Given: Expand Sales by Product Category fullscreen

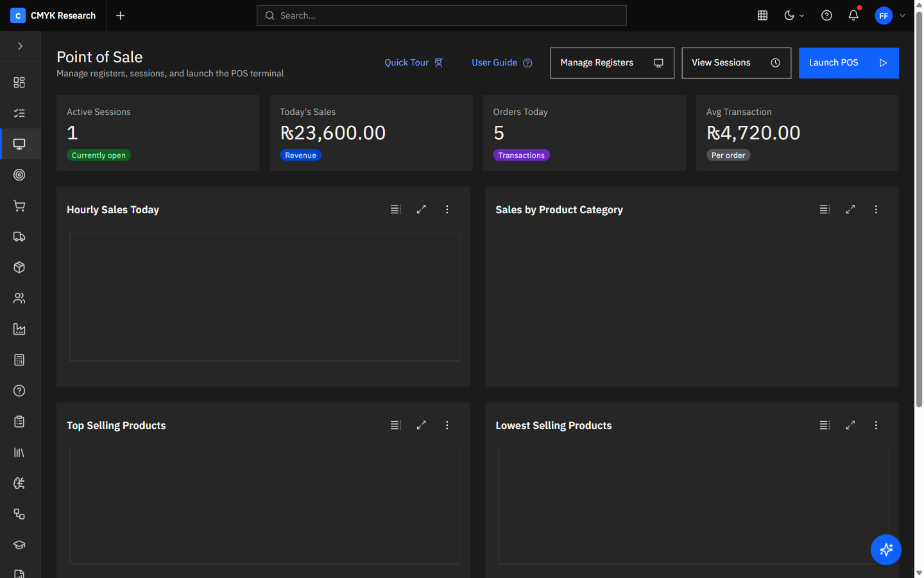Looking at the screenshot, I should click(850, 209).
